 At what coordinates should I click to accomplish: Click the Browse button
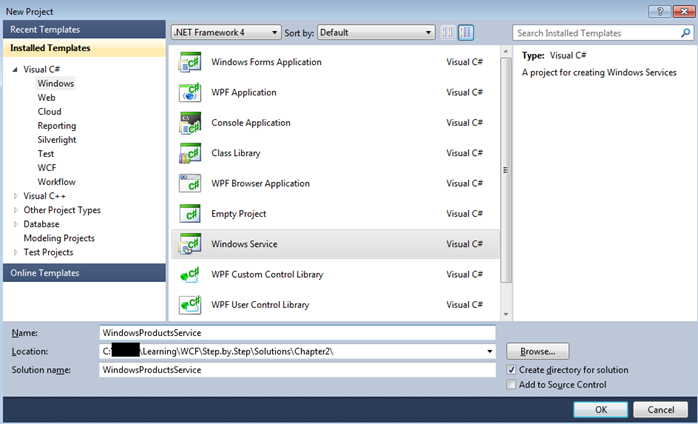(x=538, y=352)
